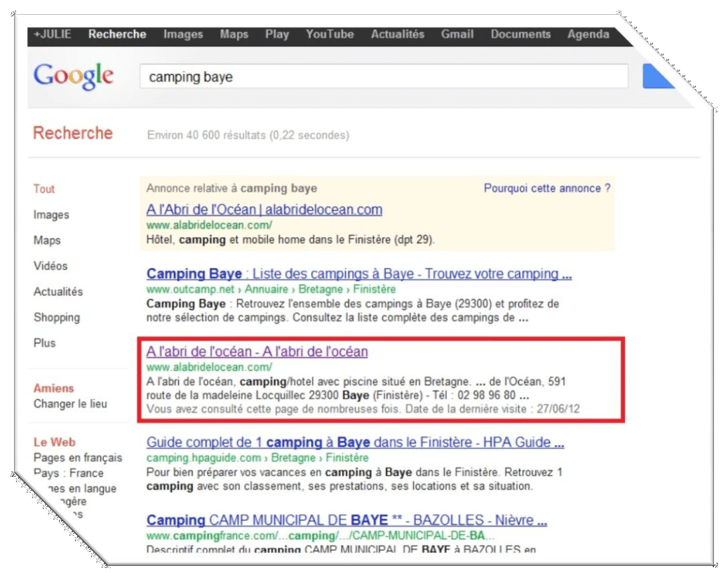Filter results by Actualités in the sidebar
This screenshot has height=580, width=728.
pos(58,292)
